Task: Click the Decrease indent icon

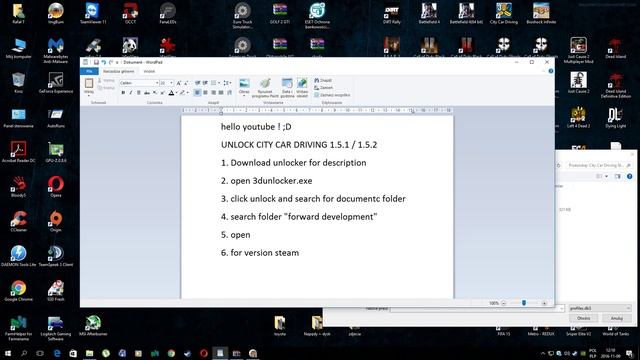Action: click(198, 83)
